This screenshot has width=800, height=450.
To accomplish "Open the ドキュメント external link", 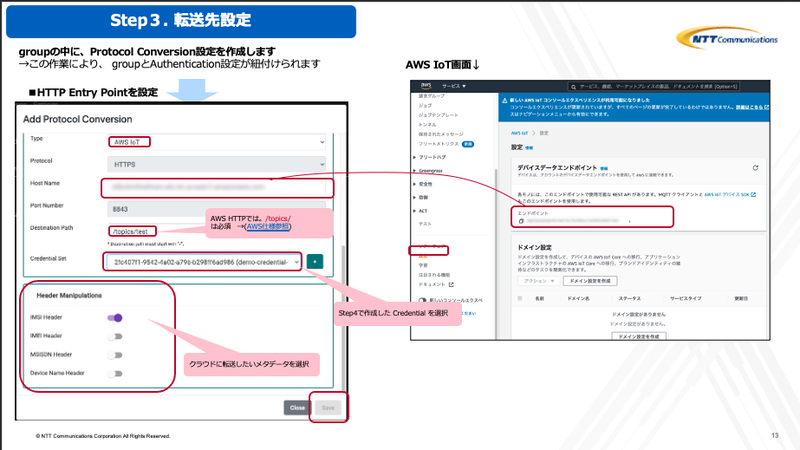I will click(x=432, y=284).
